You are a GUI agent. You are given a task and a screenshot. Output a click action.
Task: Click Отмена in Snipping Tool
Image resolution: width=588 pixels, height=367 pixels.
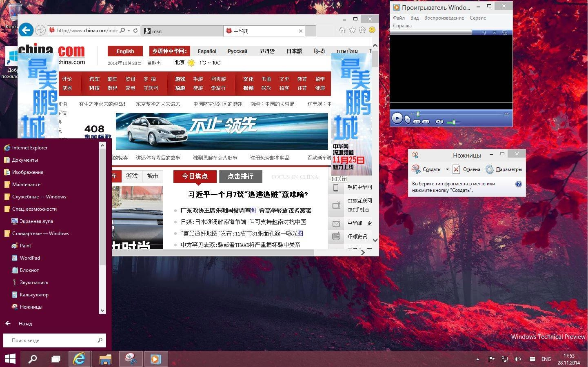tap(466, 169)
